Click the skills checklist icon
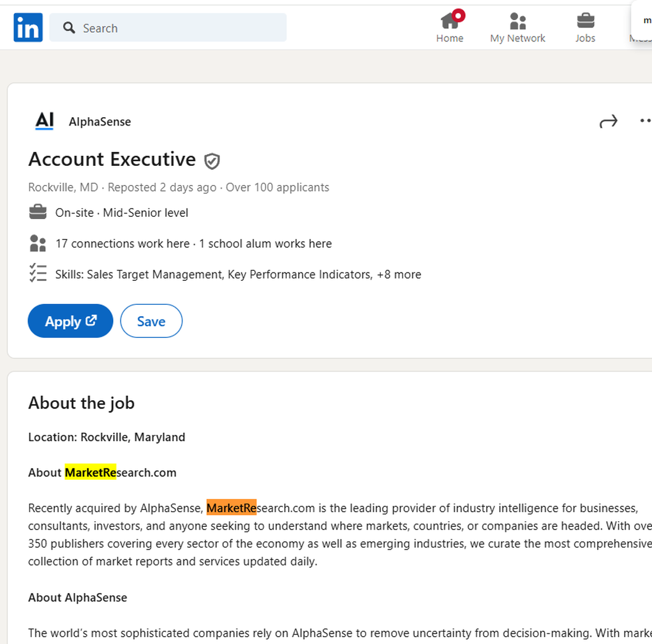 click(x=38, y=274)
